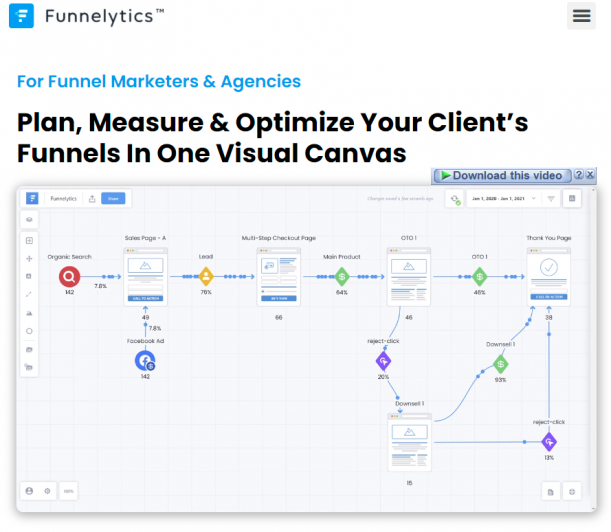Select the green Main Product diamond node
611x532 pixels.
click(x=342, y=277)
